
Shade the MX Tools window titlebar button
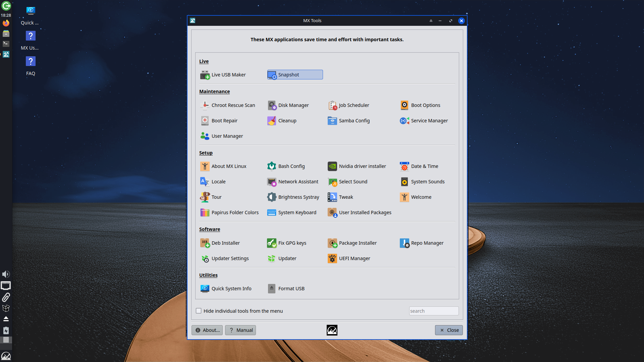pos(431,21)
